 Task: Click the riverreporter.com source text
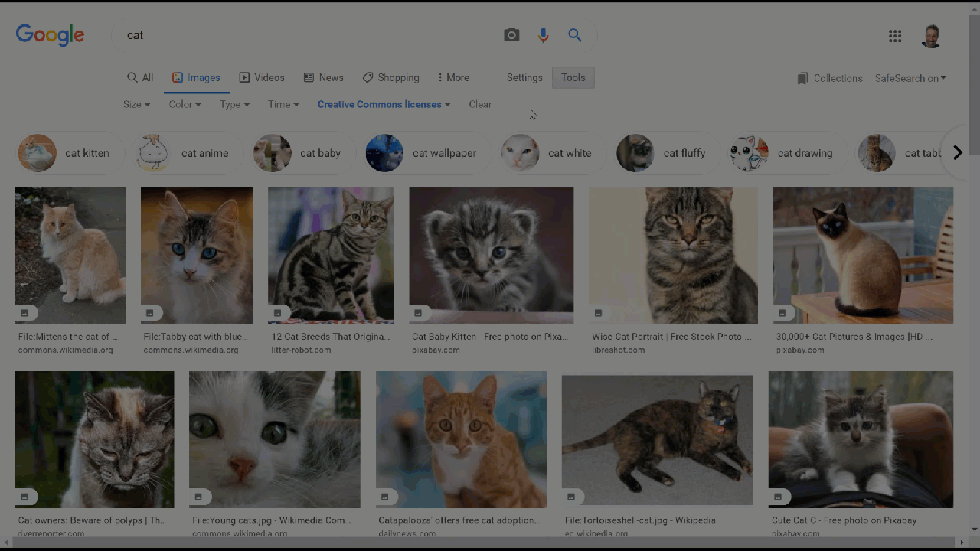51,533
